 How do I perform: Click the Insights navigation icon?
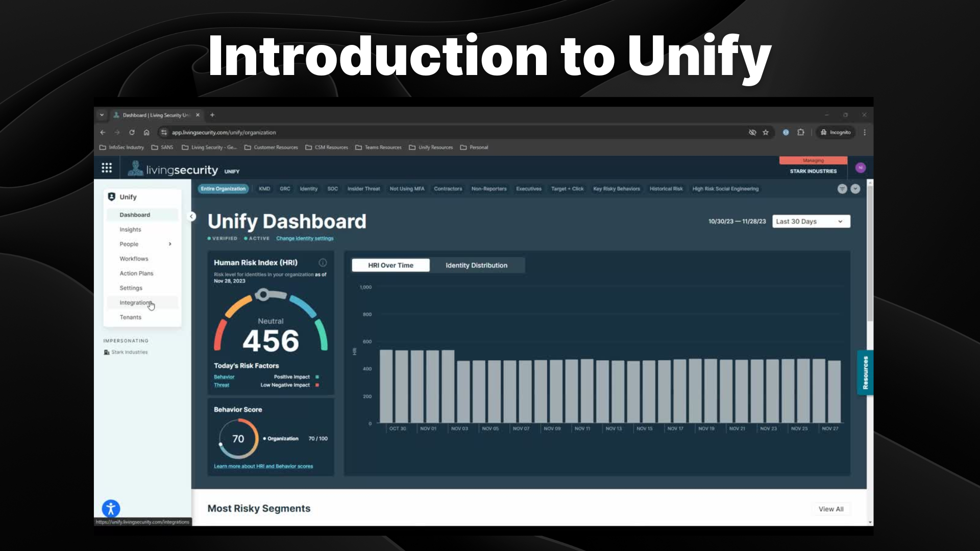[130, 230]
